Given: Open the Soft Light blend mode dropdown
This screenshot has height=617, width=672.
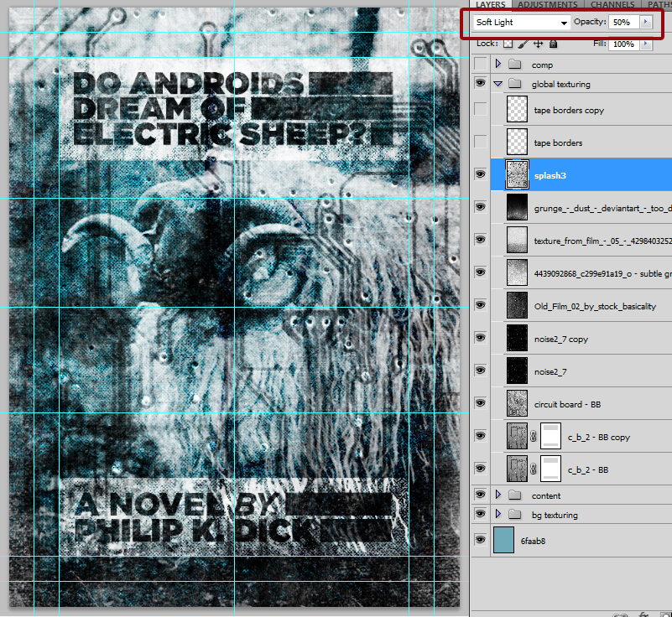Looking at the screenshot, I should click(x=522, y=23).
